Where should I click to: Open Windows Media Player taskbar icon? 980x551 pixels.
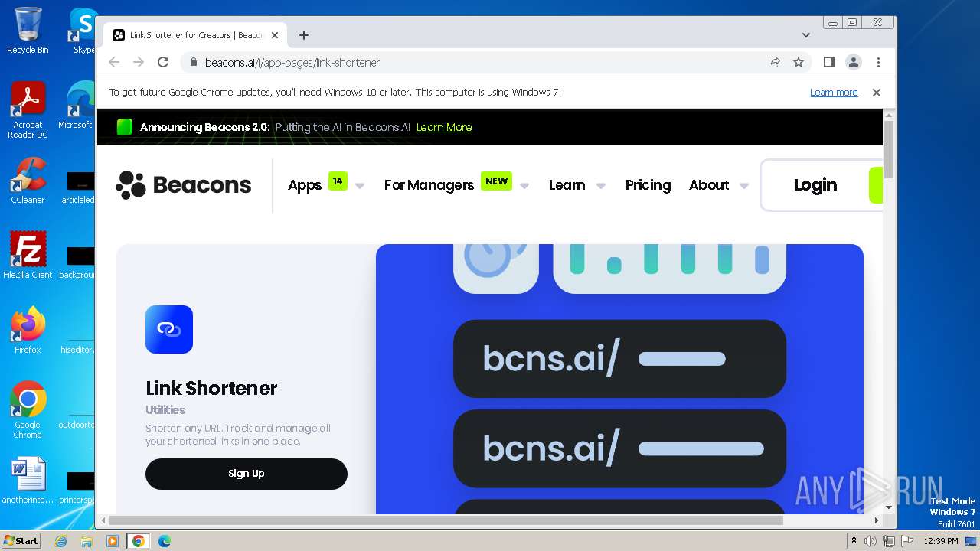(113, 541)
